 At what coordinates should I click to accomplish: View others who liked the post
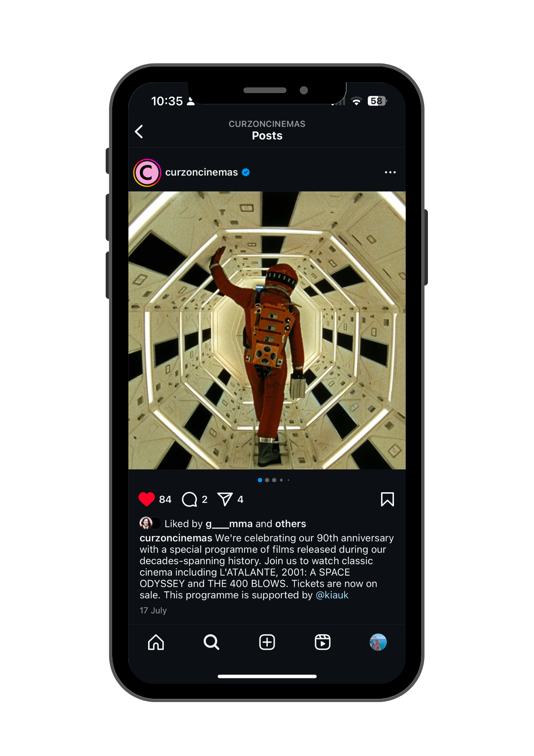click(x=290, y=524)
